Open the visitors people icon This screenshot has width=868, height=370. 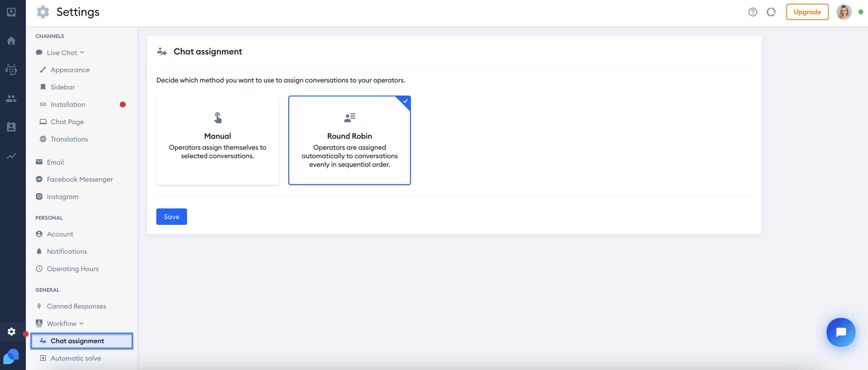pyautogui.click(x=11, y=98)
